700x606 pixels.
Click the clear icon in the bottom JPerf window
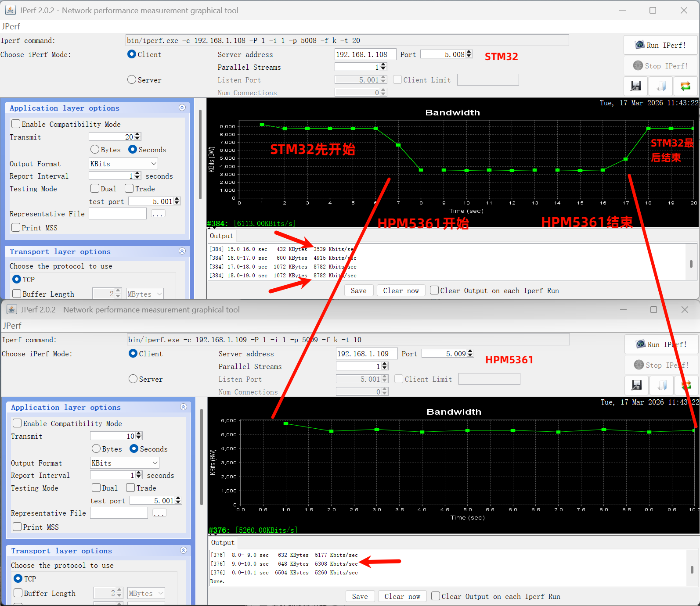click(x=662, y=385)
